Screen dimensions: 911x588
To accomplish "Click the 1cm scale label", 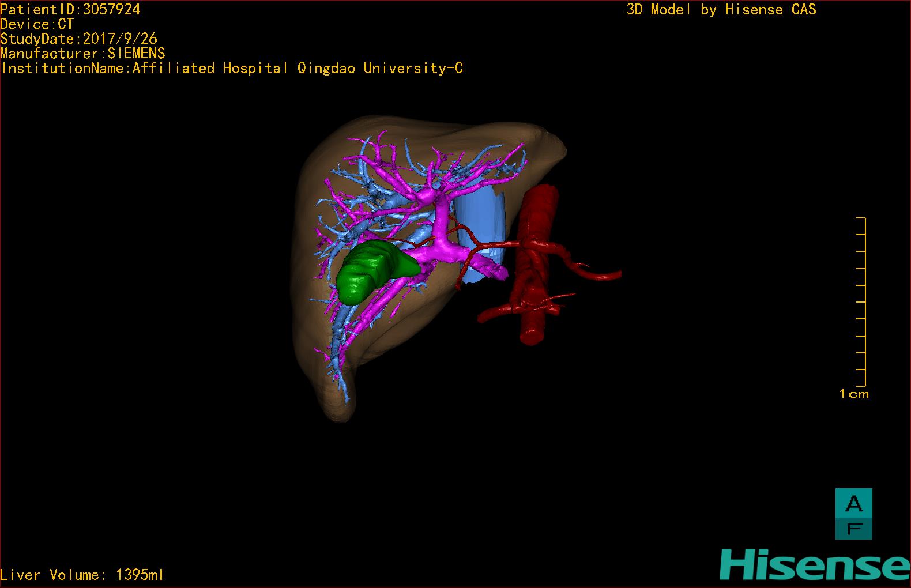I will pyautogui.click(x=854, y=394).
